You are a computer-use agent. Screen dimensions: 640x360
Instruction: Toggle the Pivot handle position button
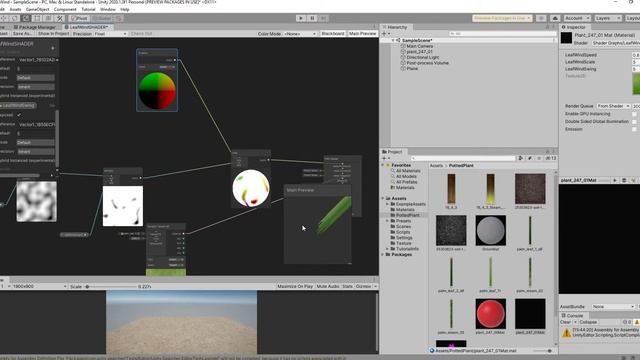79,18
